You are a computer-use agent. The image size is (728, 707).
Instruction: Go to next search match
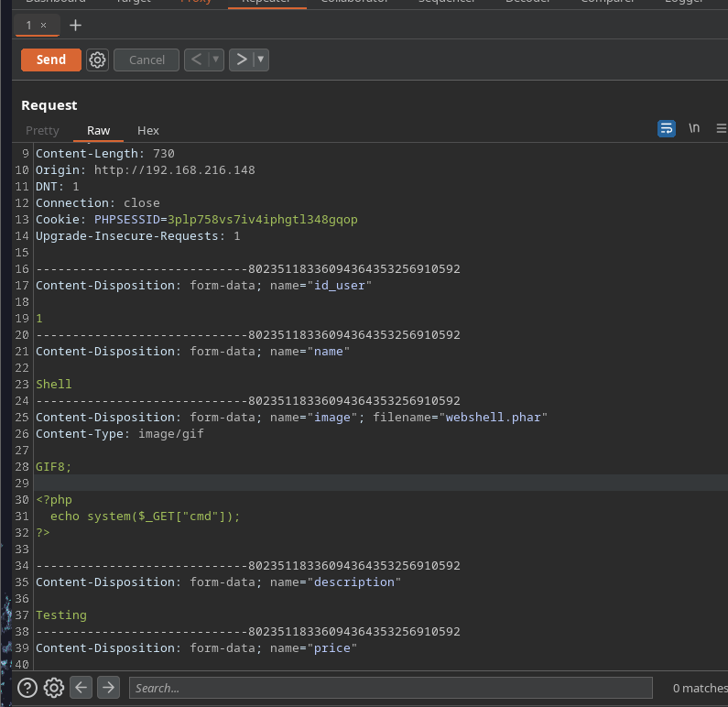point(108,688)
